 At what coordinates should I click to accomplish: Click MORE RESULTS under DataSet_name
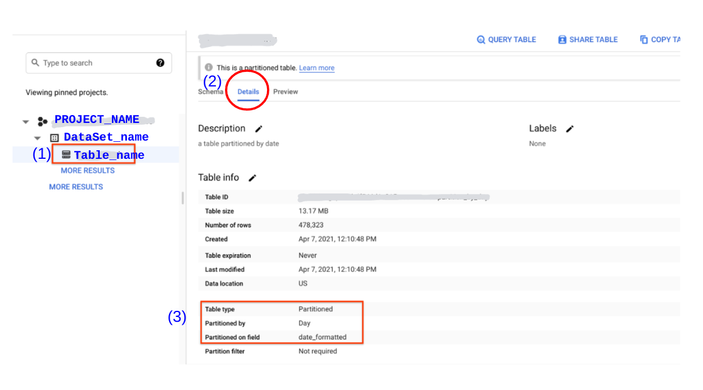point(76,187)
